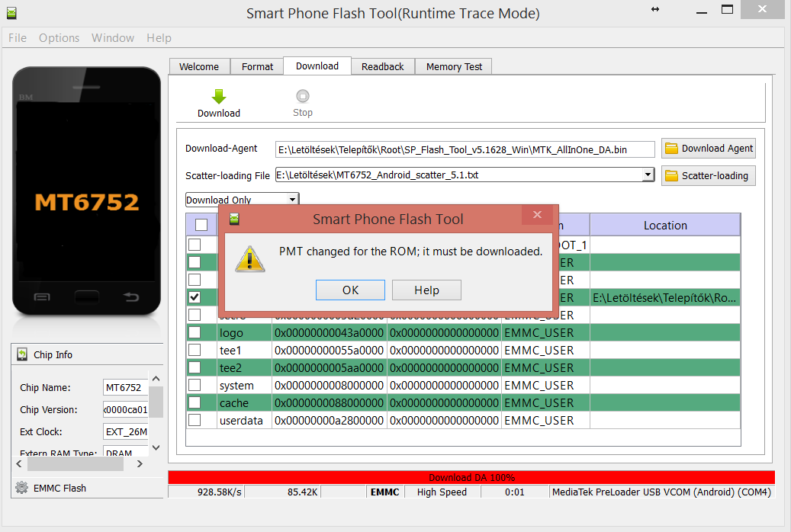Open the Window menu

click(x=112, y=38)
